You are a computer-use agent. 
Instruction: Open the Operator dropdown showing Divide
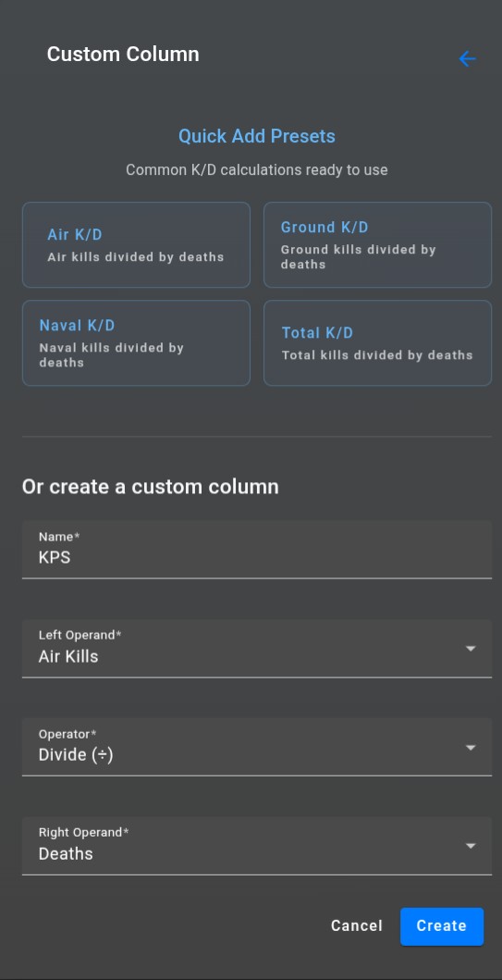pyautogui.click(x=257, y=747)
